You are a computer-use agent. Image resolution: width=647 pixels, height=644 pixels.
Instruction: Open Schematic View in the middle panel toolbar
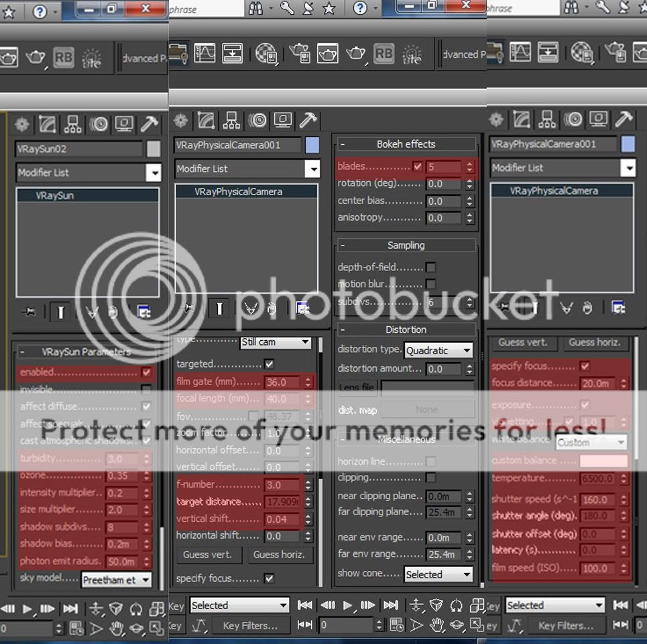pos(232,53)
